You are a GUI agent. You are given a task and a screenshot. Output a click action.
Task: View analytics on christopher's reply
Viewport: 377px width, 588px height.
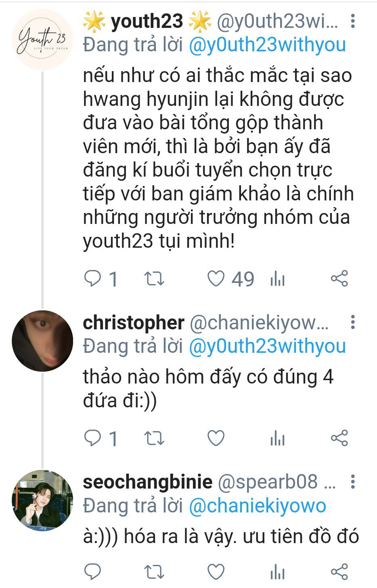[x=277, y=438]
